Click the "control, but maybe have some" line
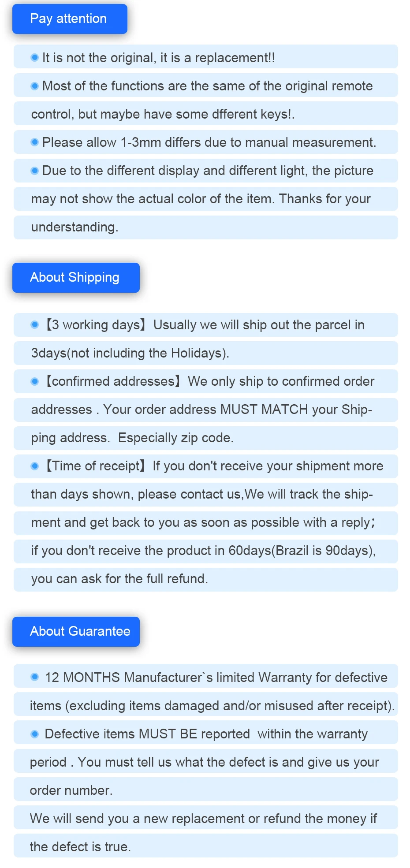This screenshot has height=868, width=410. pyautogui.click(x=163, y=115)
